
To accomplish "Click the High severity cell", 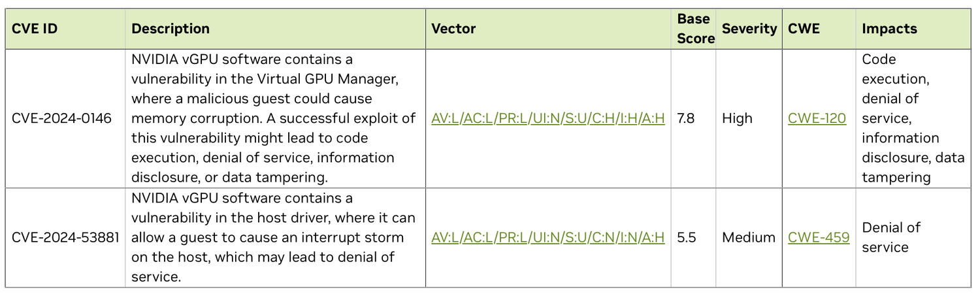I will (x=737, y=119).
